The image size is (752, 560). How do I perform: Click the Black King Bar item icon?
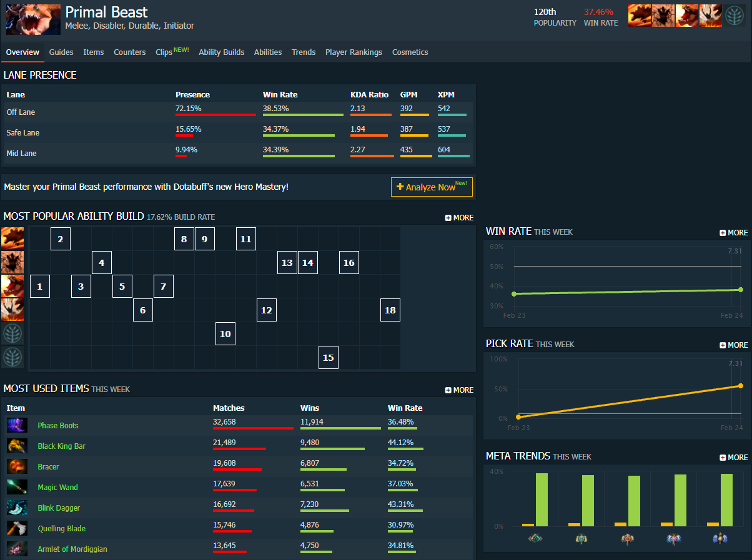17,446
